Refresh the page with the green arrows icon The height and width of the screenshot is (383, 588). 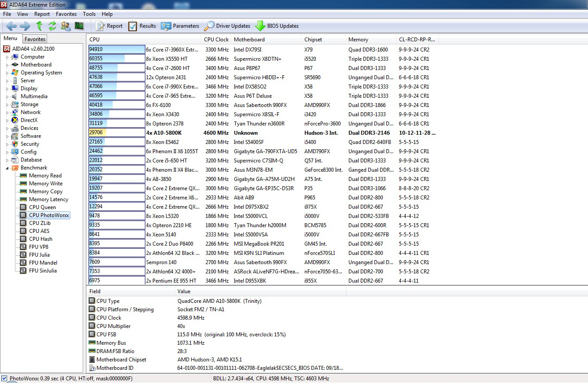[x=52, y=26]
